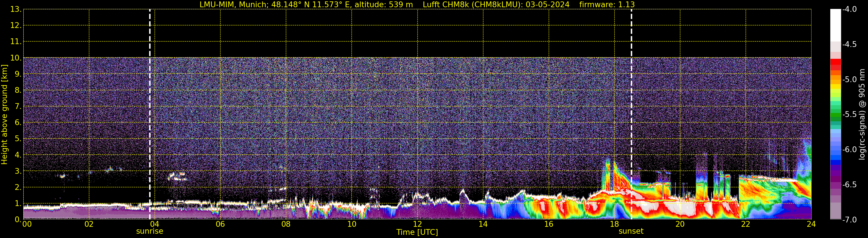Click the '13.' height axis tick label

coord(16,10)
